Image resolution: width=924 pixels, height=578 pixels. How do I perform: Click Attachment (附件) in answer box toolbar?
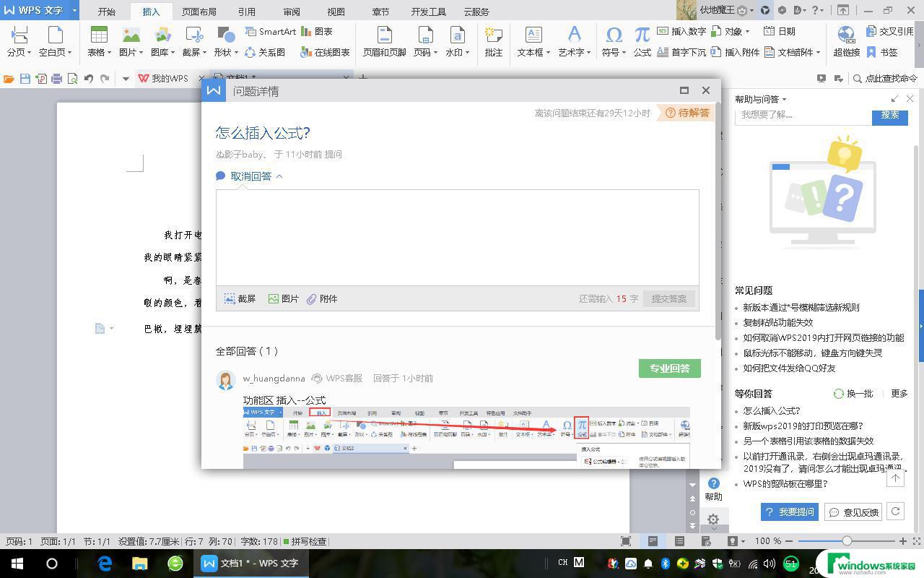click(x=322, y=298)
